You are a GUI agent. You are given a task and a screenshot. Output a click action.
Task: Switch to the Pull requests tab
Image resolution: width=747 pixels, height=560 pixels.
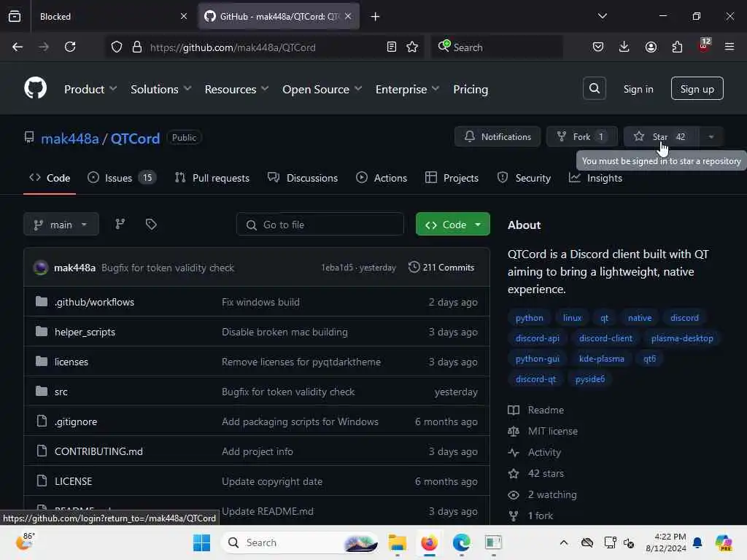pos(212,178)
